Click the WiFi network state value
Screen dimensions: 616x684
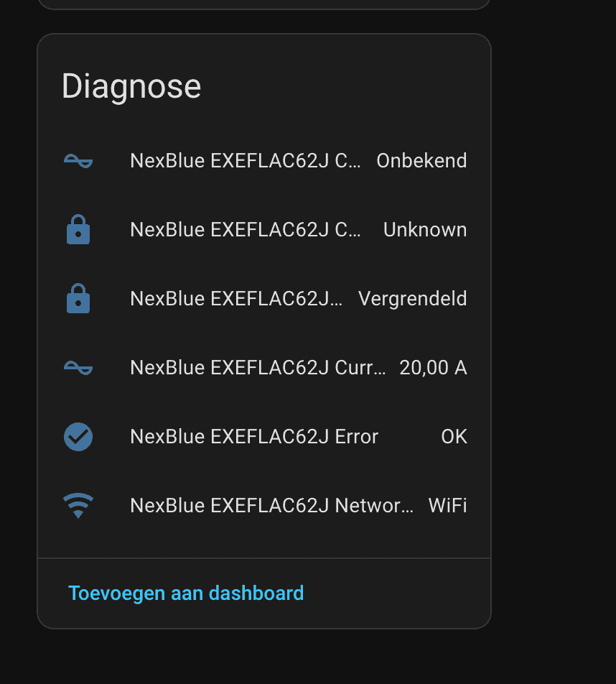pos(447,506)
